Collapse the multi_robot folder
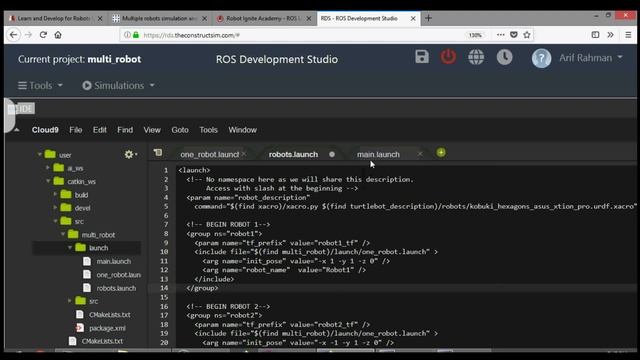This screenshot has height=360, width=640. tap(63, 234)
